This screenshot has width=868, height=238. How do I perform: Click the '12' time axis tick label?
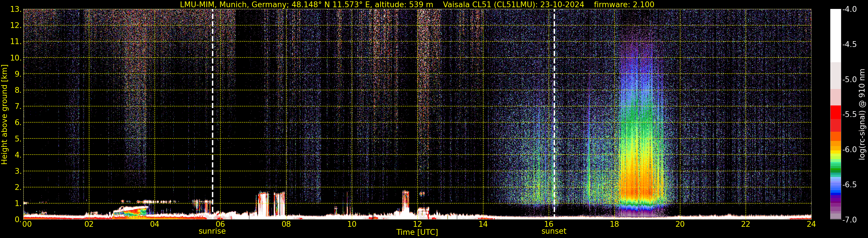[417, 224]
